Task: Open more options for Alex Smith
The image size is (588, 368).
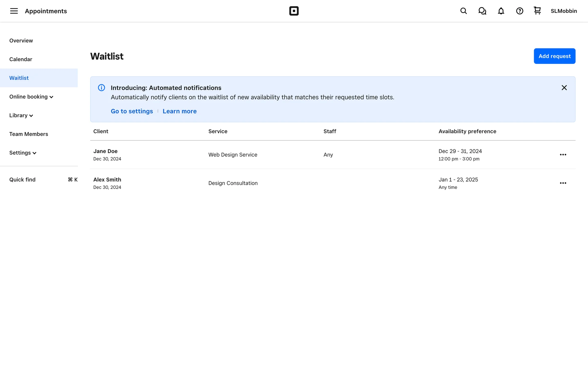Action: pyautogui.click(x=563, y=183)
